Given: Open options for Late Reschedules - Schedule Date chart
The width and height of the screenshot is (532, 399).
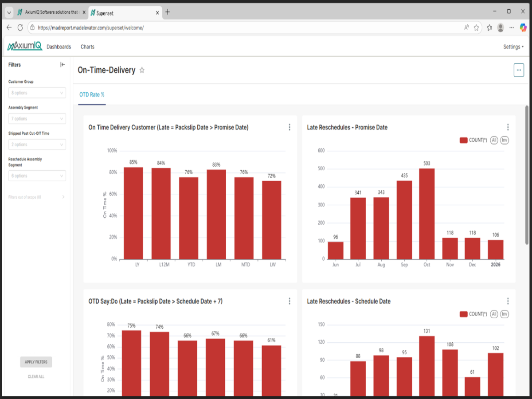Looking at the screenshot, I should point(508,301).
